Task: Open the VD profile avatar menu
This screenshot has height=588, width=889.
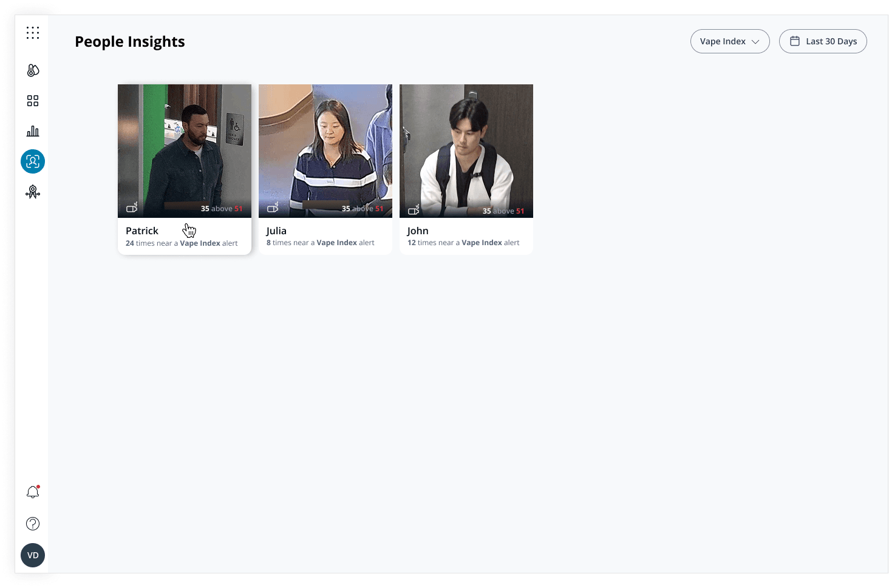Action: (x=33, y=555)
